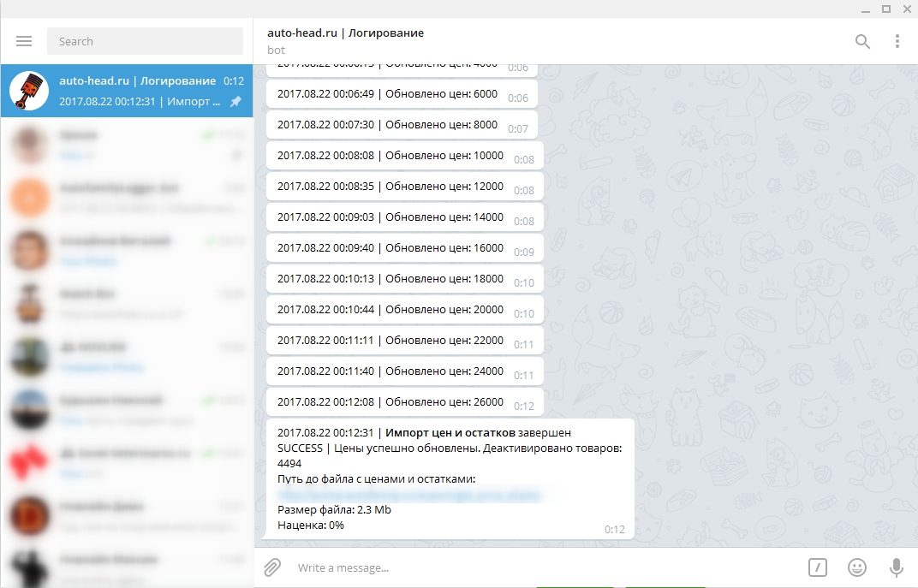The height and width of the screenshot is (588, 918).
Task: Click the Импорт цен и остатков завершен text
Action: click(x=478, y=433)
